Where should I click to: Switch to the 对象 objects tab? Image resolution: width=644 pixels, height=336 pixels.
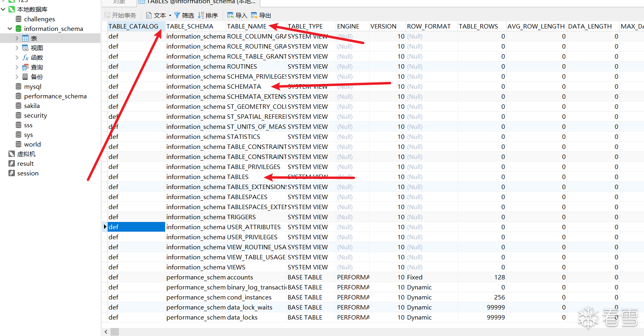pyautogui.click(x=119, y=2)
